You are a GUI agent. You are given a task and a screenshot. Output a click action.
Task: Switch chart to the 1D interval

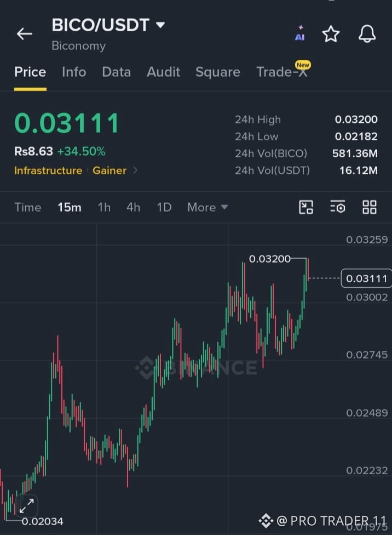[x=164, y=207]
